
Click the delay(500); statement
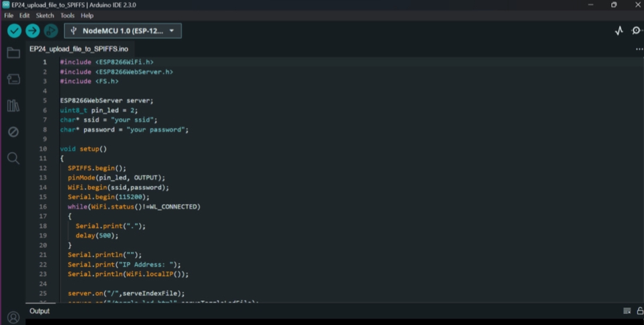(x=97, y=236)
